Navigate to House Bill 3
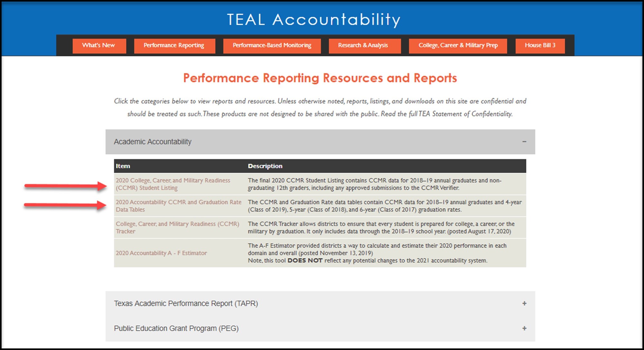The image size is (644, 350). (540, 45)
